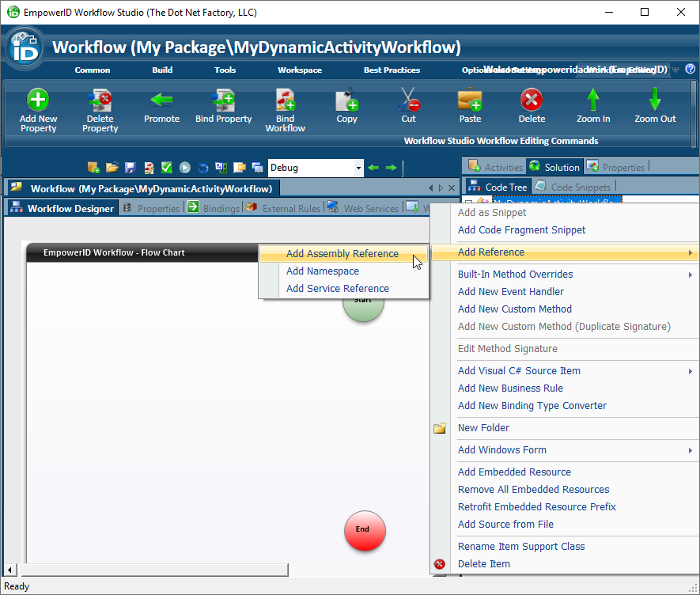700x595 pixels.
Task: Expand the Built-In Method Overrides submenu
Action: point(565,275)
